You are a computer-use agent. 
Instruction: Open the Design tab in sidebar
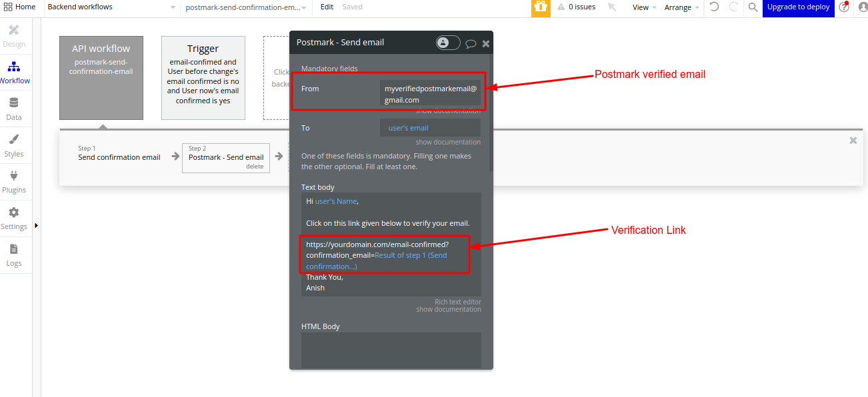point(14,36)
